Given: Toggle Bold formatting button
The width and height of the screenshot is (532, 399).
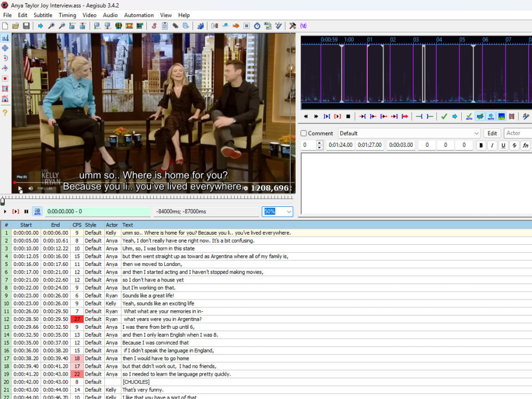Looking at the screenshot, I should point(481,145).
